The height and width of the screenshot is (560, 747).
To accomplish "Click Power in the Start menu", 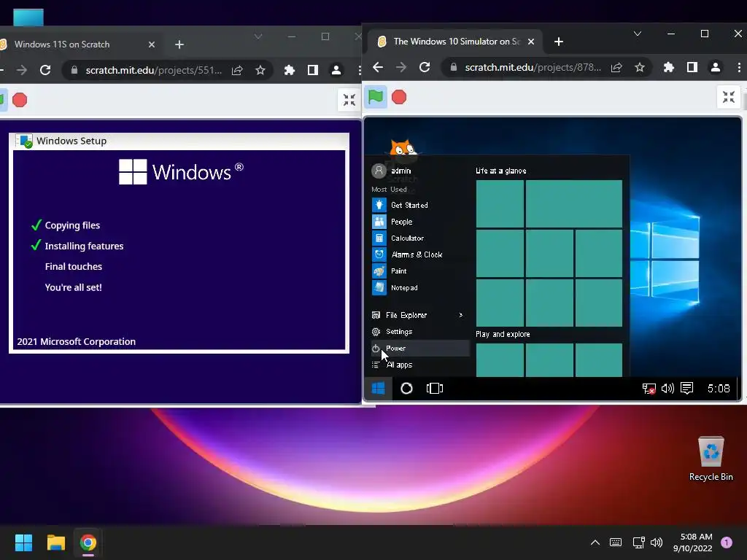I will (419, 348).
